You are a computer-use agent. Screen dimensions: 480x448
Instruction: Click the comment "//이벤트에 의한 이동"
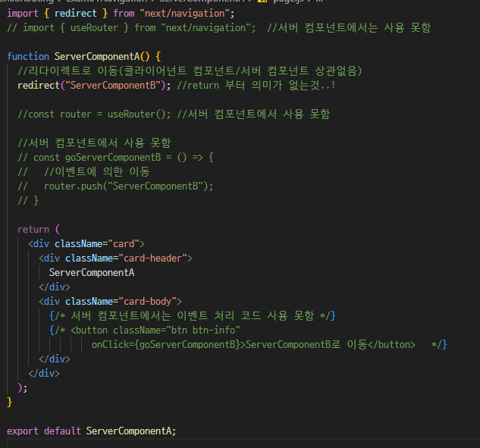(x=97, y=171)
